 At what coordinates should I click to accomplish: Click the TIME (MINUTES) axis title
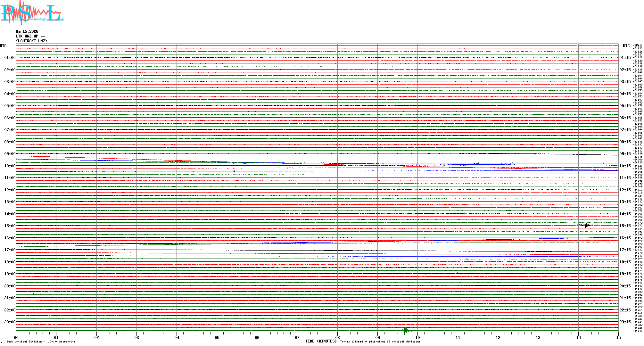(x=321, y=341)
